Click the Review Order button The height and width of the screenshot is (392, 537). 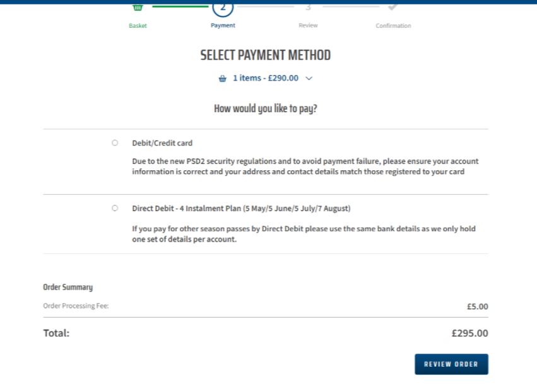[x=451, y=364]
